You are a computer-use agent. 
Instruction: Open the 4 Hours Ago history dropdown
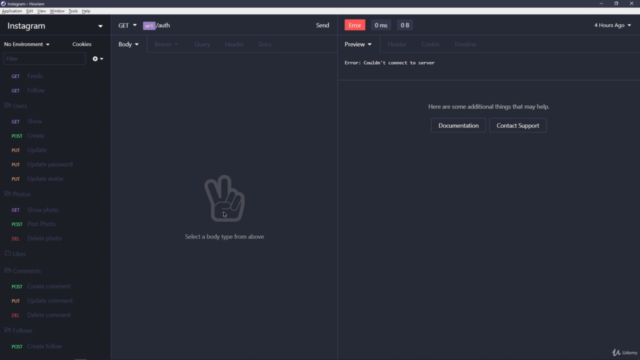coord(612,25)
